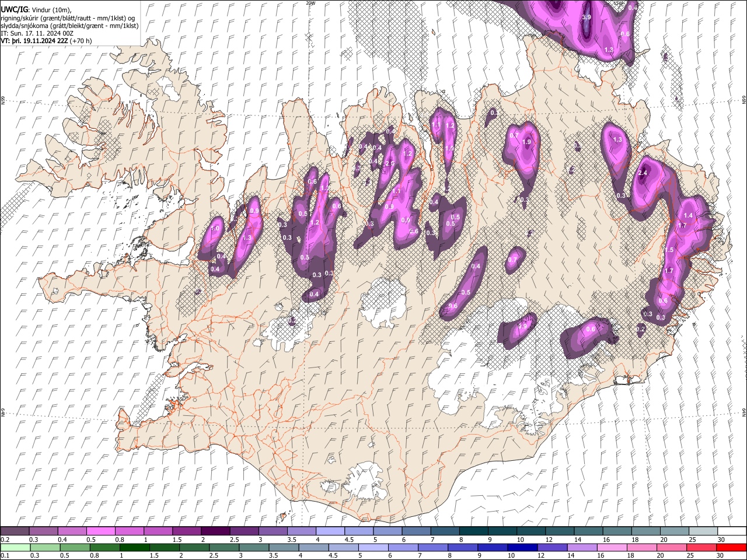Image resolution: width=747 pixels, height=560 pixels.
Task: Pick lower legend swatch between 14 and 16
Action: [581, 547]
